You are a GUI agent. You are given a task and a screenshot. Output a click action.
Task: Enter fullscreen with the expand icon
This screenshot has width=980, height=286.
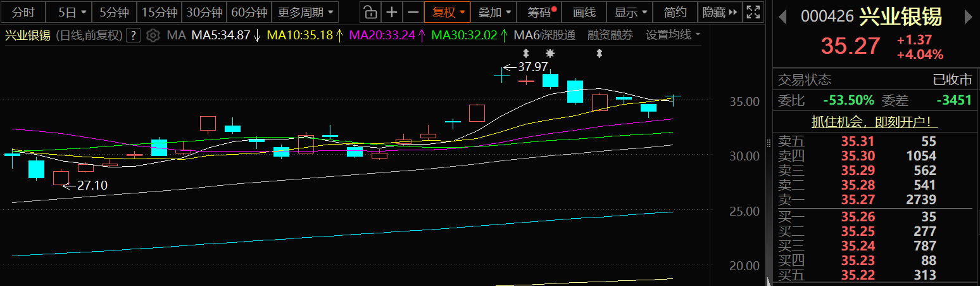(753, 12)
